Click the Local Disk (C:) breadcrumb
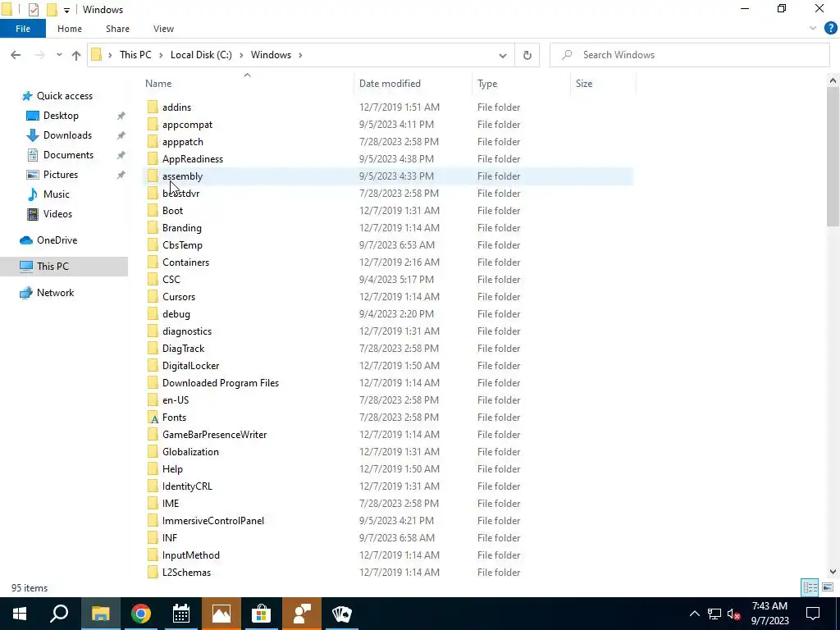 point(201,55)
